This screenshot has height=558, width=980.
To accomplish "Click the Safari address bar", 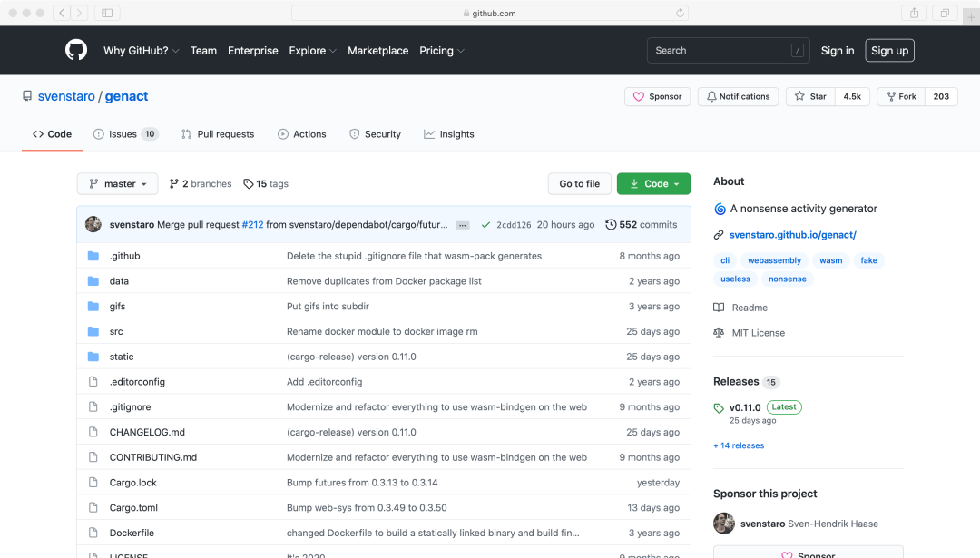I will pos(489,13).
